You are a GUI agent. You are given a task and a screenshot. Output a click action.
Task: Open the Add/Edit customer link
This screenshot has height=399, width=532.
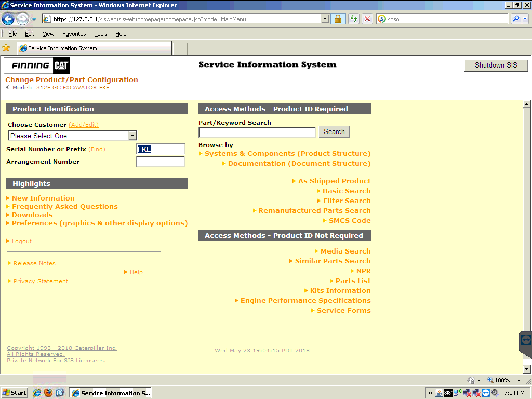tap(84, 125)
